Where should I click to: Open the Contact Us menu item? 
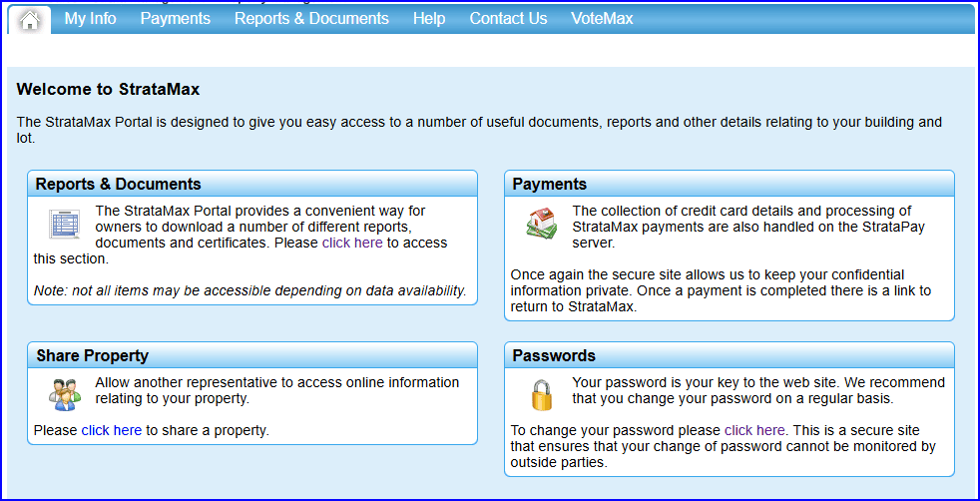click(508, 19)
